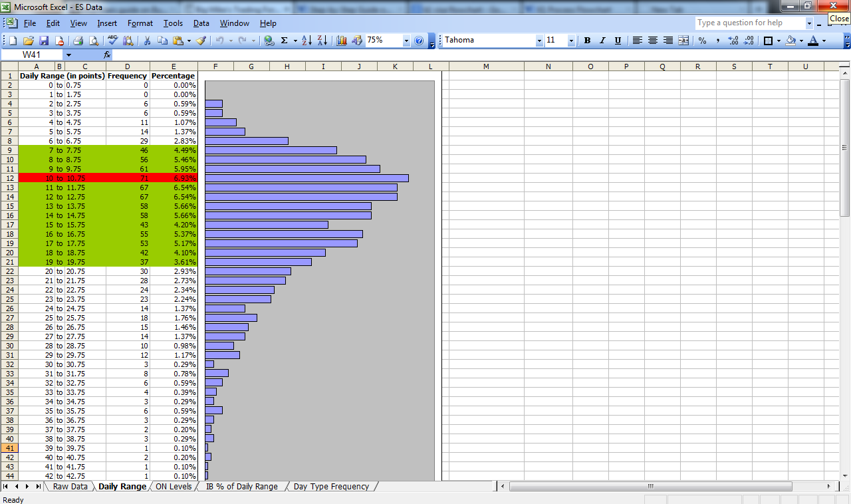Viewport: 851px width, 504px height.
Task: Open the Research tool icon
Action: pyautogui.click(x=128, y=41)
